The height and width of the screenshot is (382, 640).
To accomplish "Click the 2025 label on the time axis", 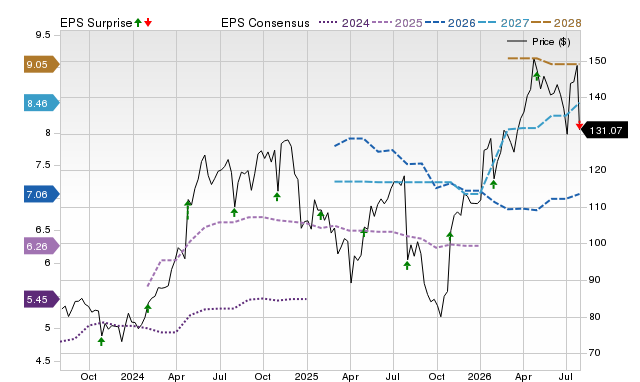I will point(307,376).
